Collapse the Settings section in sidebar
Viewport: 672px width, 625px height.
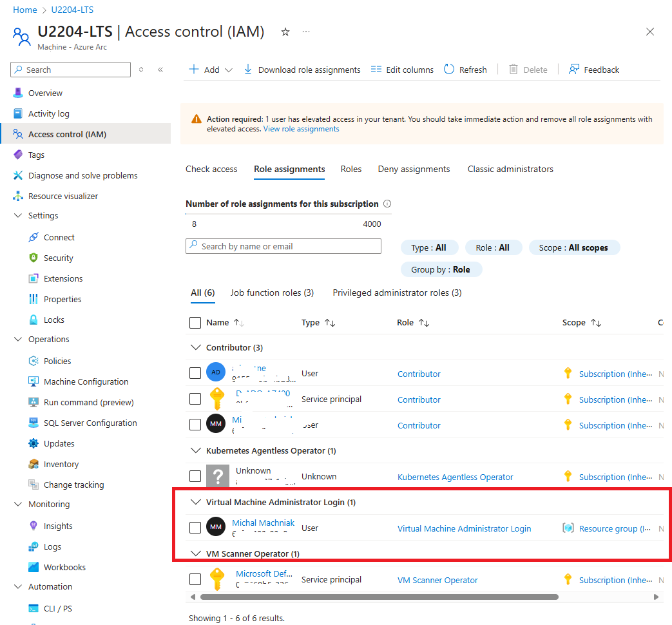click(18, 215)
